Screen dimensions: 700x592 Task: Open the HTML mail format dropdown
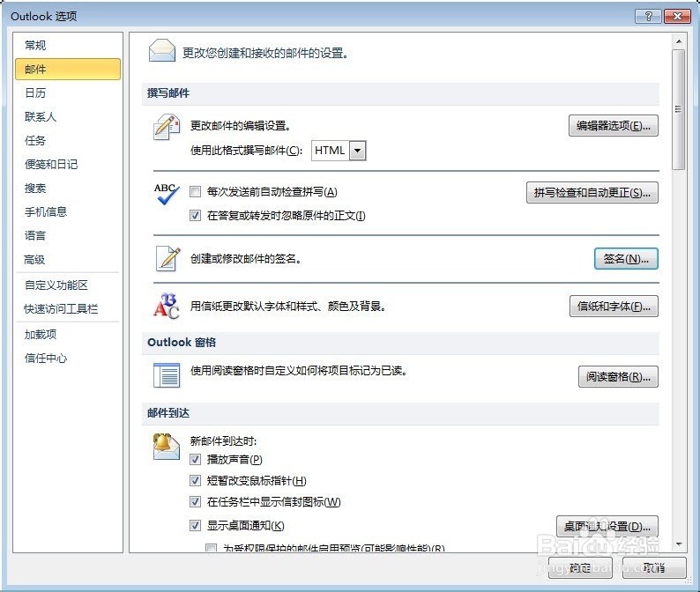pos(358,151)
